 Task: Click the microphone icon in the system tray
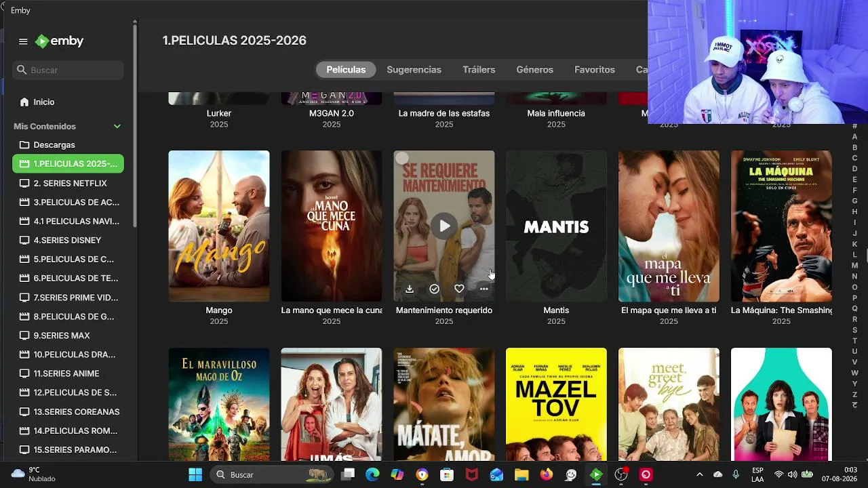click(736, 474)
